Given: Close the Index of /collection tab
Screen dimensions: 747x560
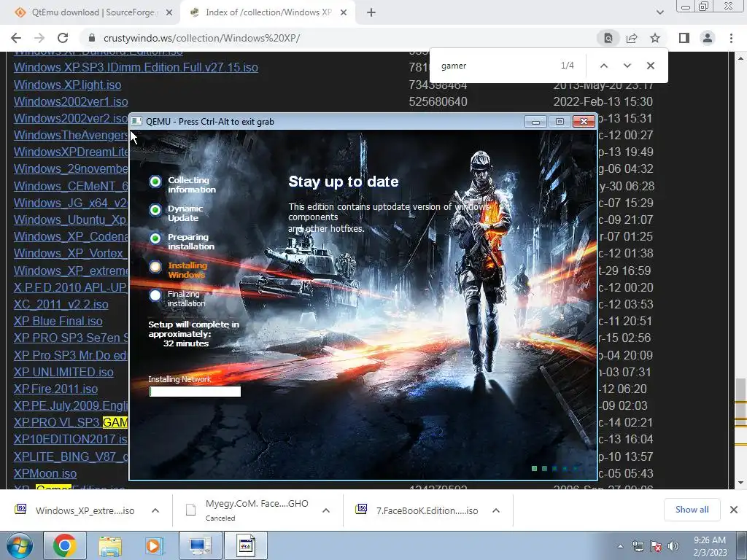Looking at the screenshot, I should 344,13.
